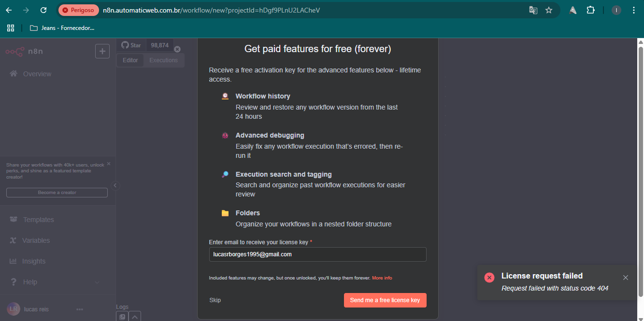Click Send me a free license key
Image resolution: width=644 pixels, height=321 pixels.
coord(385,300)
